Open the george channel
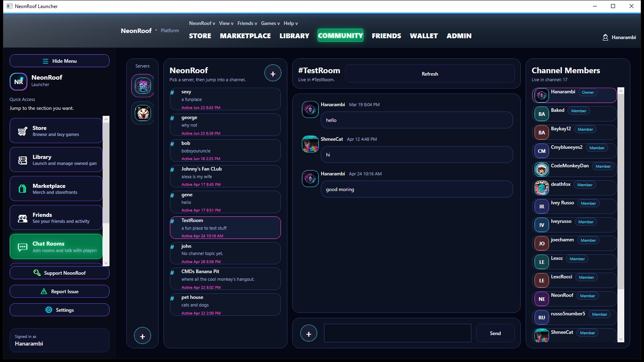The image size is (644, 362). pos(225,125)
